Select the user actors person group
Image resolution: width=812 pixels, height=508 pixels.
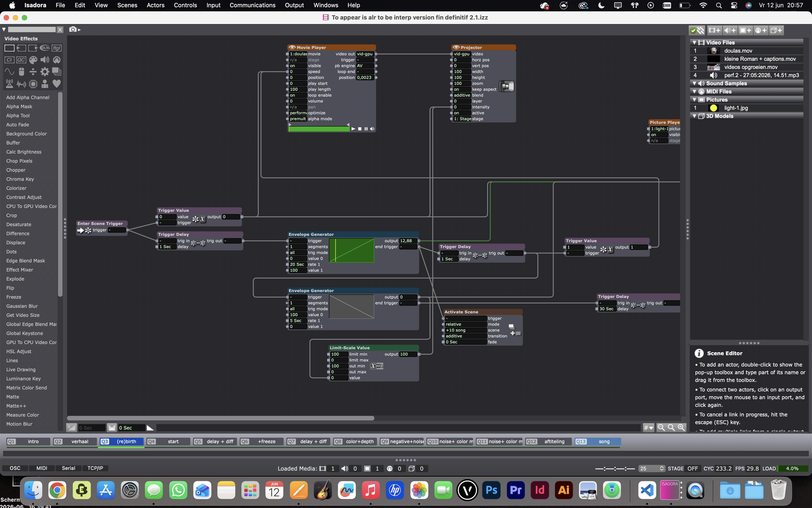45,84
